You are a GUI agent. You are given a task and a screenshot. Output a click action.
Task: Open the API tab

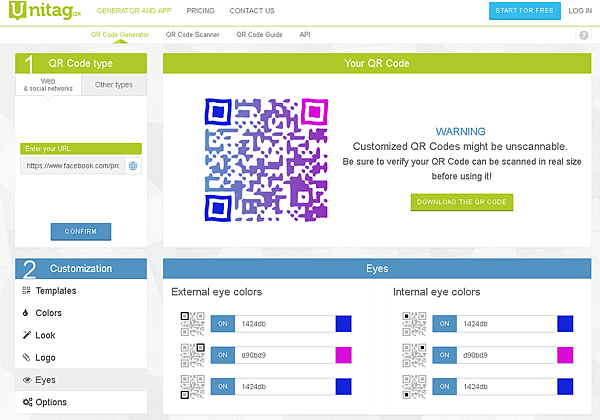[305, 34]
